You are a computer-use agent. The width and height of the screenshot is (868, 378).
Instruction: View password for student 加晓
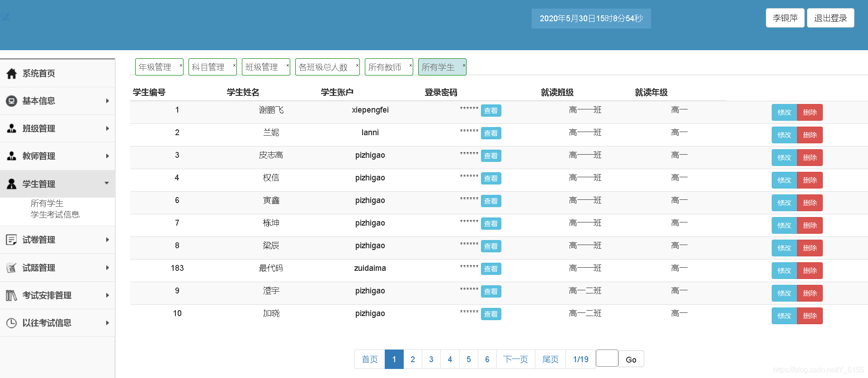click(x=491, y=314)
